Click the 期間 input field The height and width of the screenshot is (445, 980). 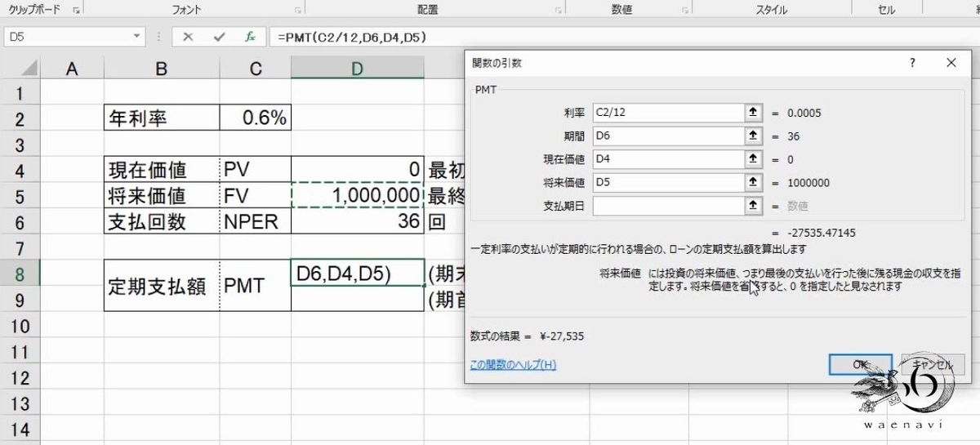(668, 136)
